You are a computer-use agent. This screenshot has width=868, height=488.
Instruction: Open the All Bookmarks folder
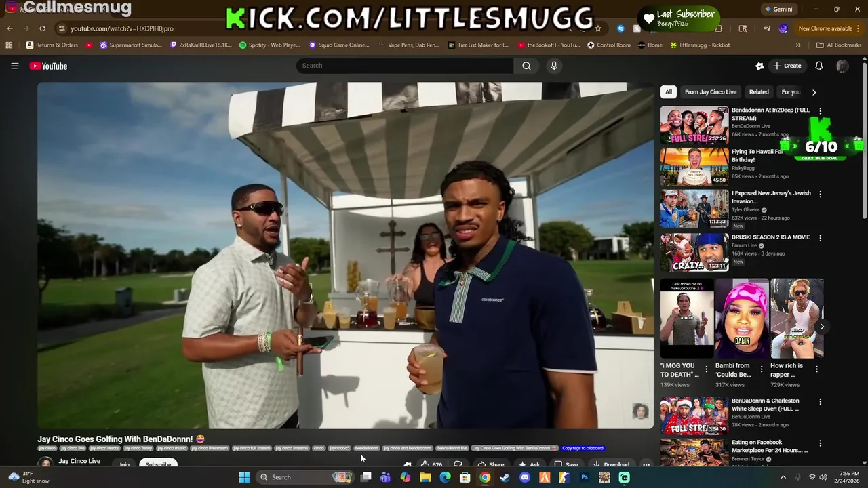[x=839, y=45]
